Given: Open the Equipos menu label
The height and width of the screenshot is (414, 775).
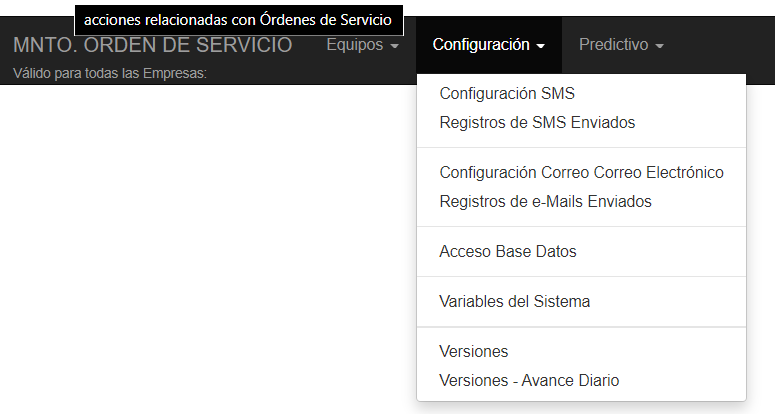Looking at the screenshot, I should click(x=355, y=45).
